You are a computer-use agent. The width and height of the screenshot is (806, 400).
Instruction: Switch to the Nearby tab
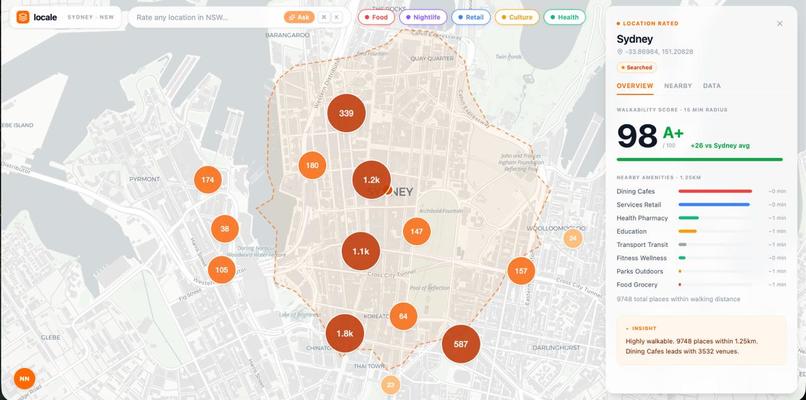pos(678,86)
